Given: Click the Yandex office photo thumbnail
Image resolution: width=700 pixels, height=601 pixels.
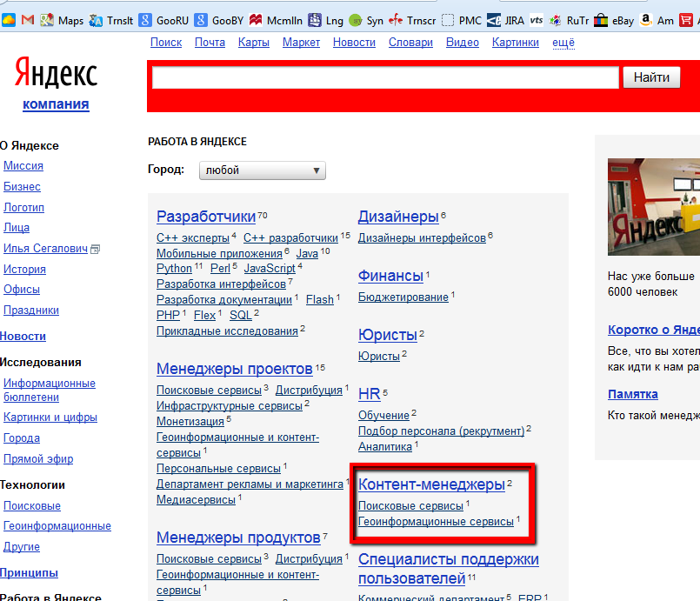Looking at the screenshot, I should (x=654, y=207).
